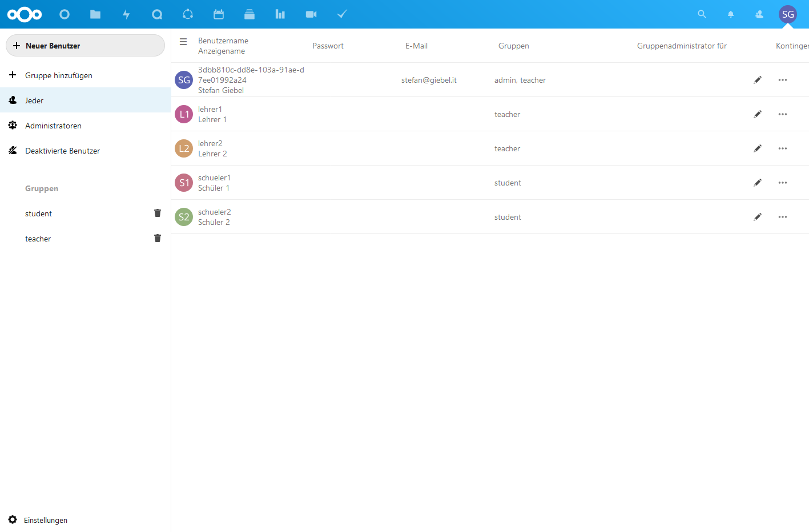
Task: Open the Activity lightning bolt icon
Action: 126,14
